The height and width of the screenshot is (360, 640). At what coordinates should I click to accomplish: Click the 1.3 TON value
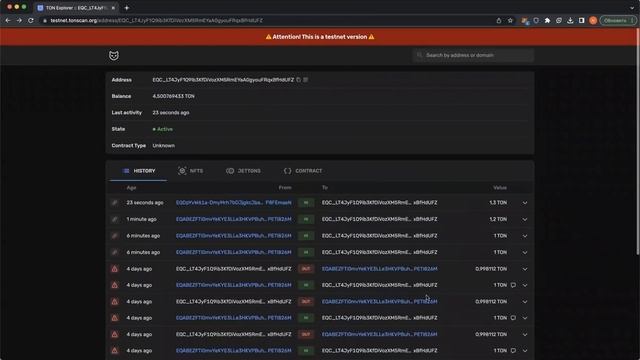(x=498, y=202)
